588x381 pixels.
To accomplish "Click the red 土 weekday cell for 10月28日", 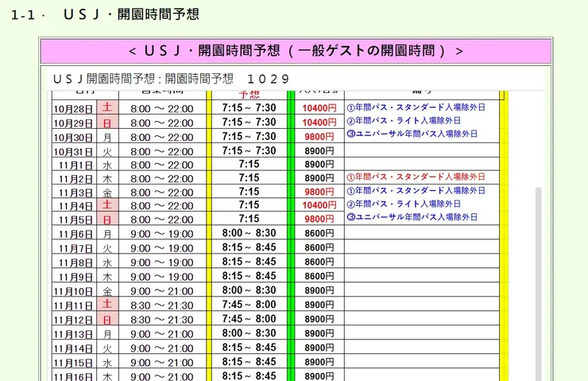I will (107, 107).
